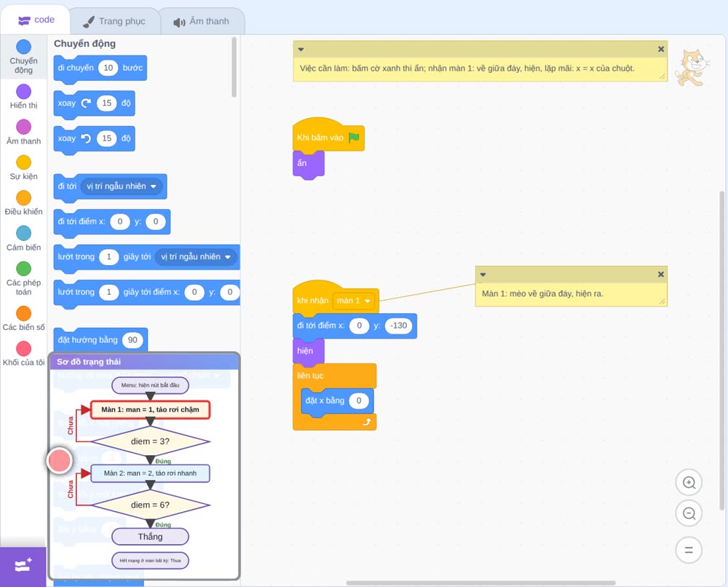The width and height of the screenshot is (728, 587).
Task: Click the workspace horizontal scrollbar
Action: 481,583
